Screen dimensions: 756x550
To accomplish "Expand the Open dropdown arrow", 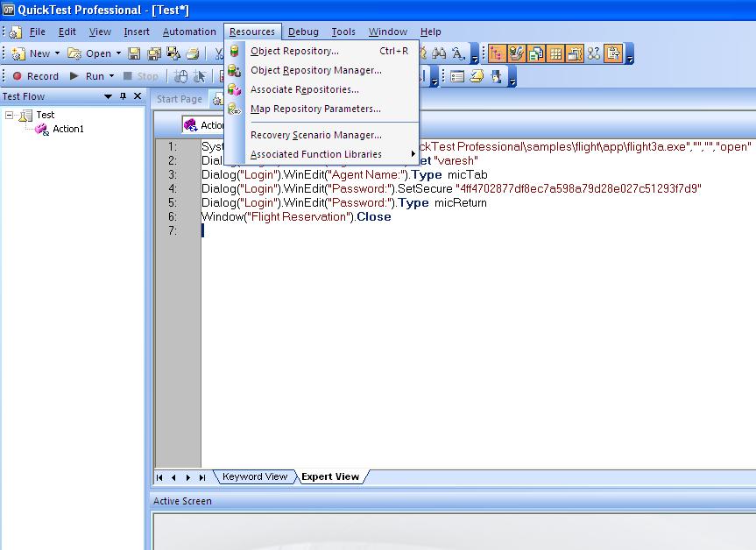I will pyautogui.click(x=118, y=53).
